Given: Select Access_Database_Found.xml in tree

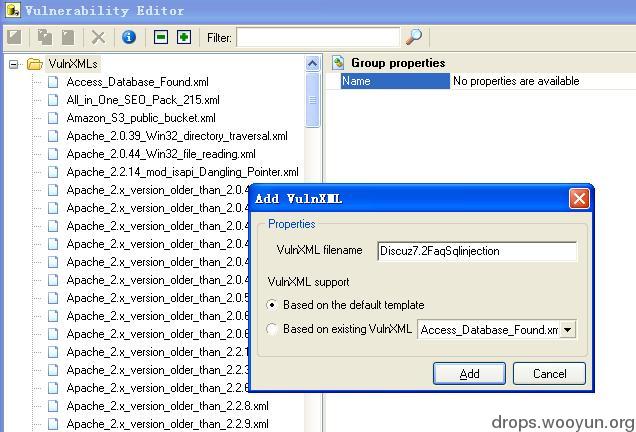Looking at the screenshot, I should click(x=138, y=82).
